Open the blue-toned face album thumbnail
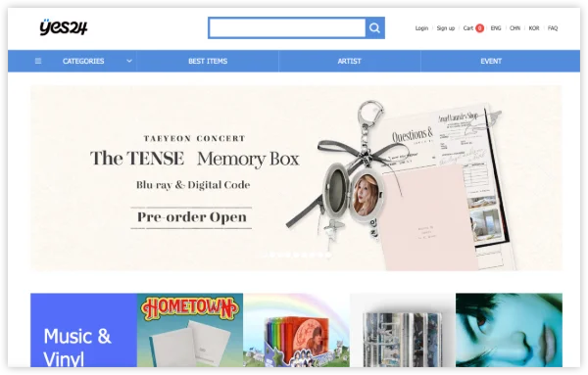This screenshot has width=588, height=375. tap(509, 330)
